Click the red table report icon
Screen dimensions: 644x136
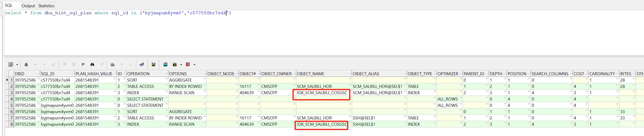point(188,65)
